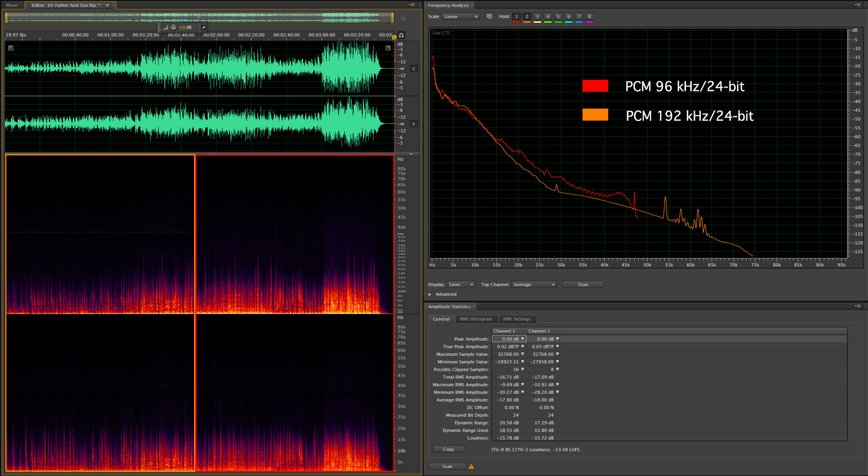Jump to Channel 2 Maximum Sample Value location
Screen dimensions: 868x476
557,354
